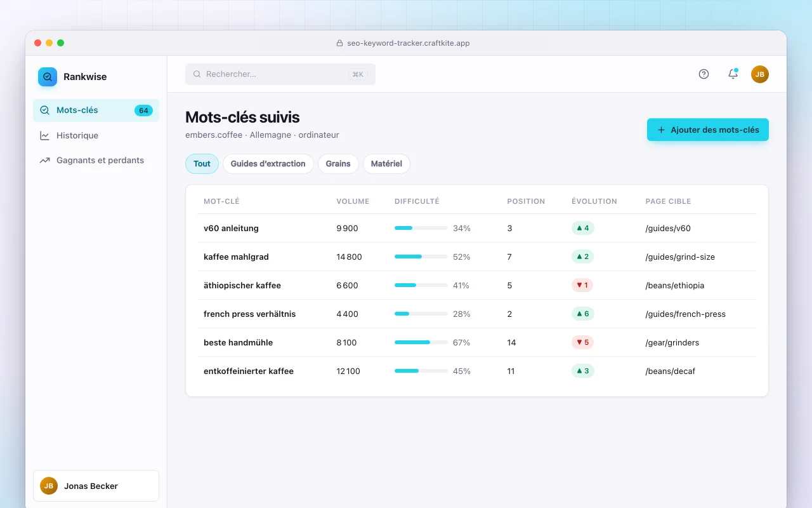Click the Difficulté column header
Image resolution: width=812 pixels, height=508 pixels.
417,201
